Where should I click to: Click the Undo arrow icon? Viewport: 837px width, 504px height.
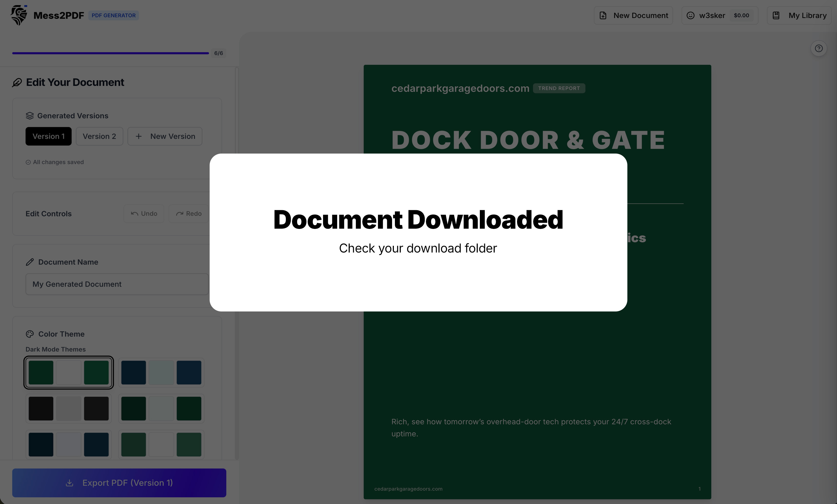coord(134,214)
